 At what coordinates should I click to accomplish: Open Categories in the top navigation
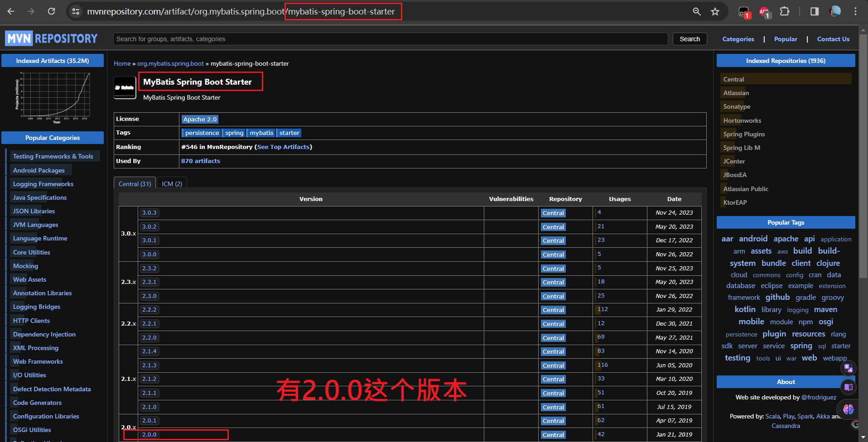point(738,39)
